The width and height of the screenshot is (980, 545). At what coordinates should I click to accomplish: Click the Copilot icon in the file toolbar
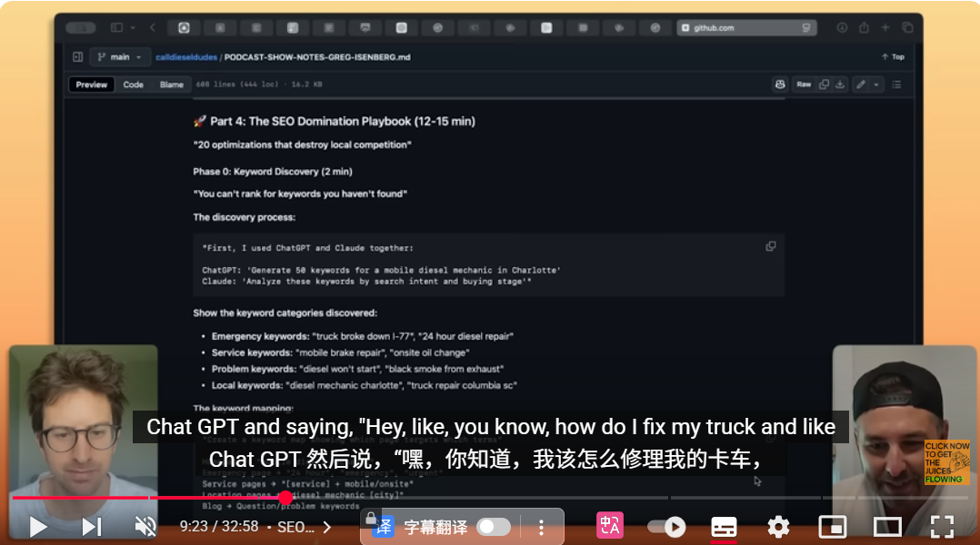click(x=780, y=84)
